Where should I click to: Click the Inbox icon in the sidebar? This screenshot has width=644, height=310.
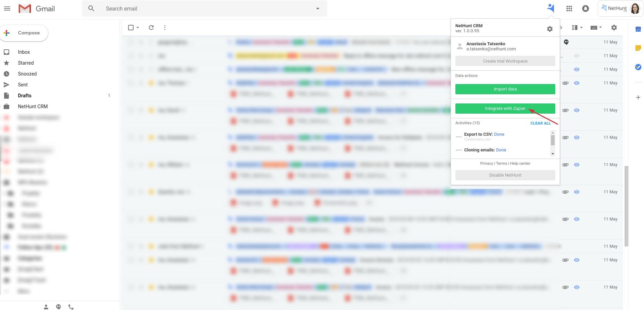pyautogui.click(x=6, y=52)
